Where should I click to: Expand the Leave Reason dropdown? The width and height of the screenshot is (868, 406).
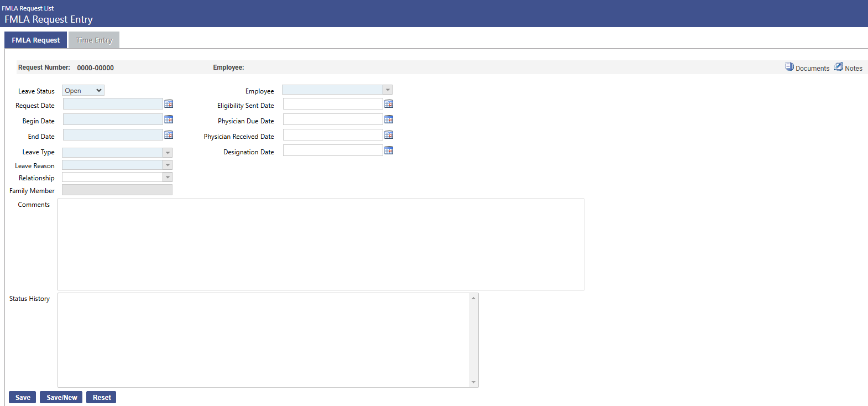tap(168, 165)
